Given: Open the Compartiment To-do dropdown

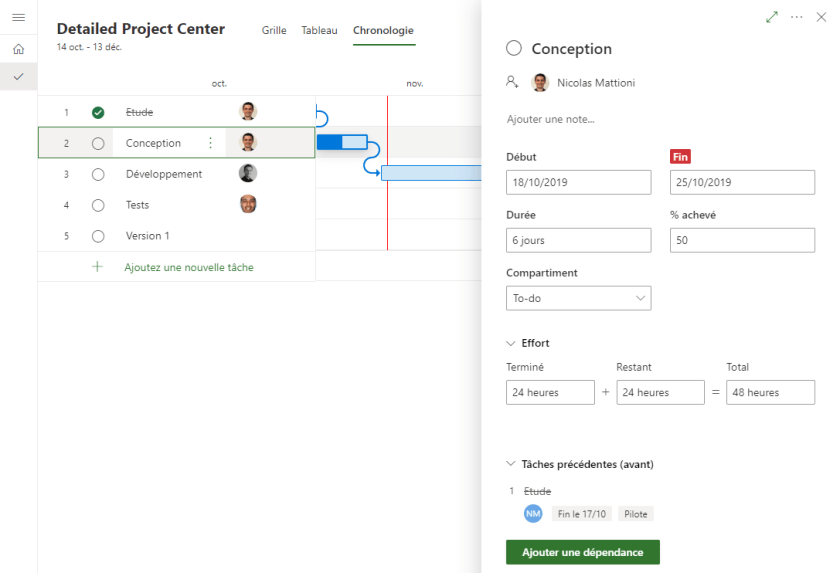Looking at the screenshot, I should click(578, 298).
